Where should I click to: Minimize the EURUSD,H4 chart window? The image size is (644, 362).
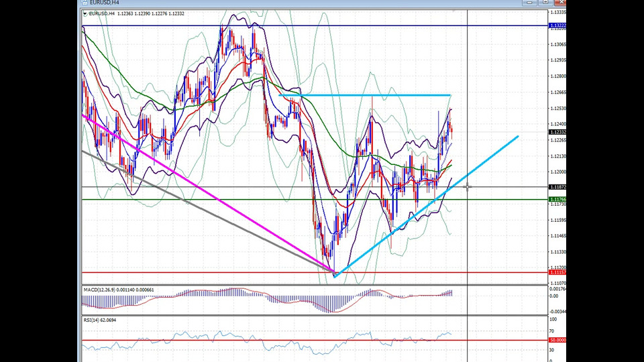click(529, 3)
